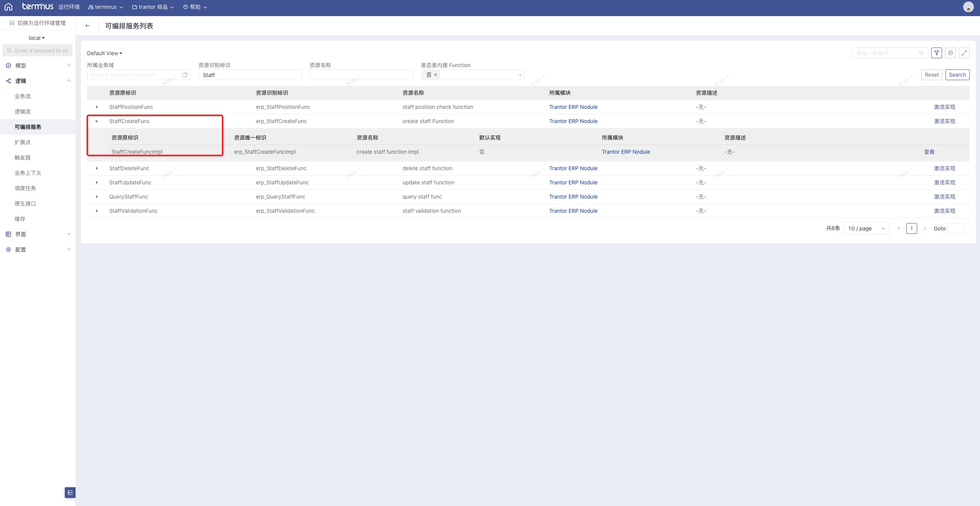Select 扩展点 in the sidebar
980x506 pixels.
[x=23, y=142]
